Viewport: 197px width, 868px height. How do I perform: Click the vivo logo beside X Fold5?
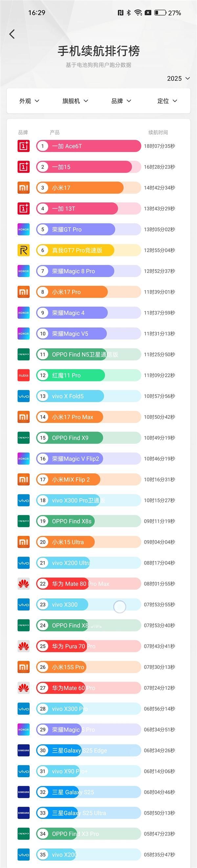(x=24, y=396)
